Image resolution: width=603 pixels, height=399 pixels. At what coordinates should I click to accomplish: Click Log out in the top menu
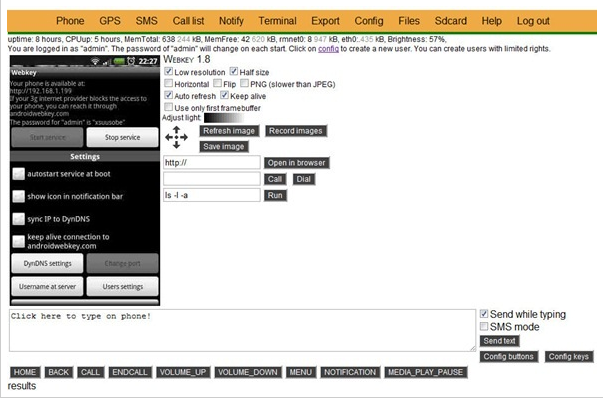coord(533,21)
